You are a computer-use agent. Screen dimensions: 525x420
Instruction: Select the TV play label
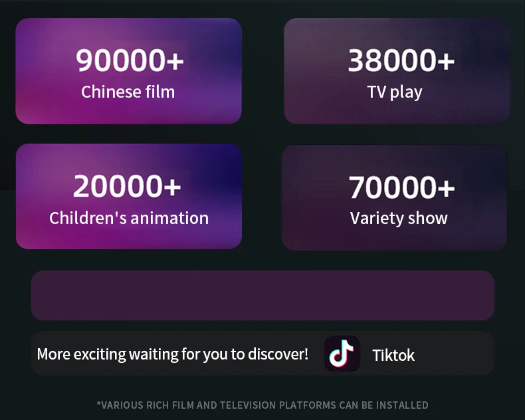(x=395, y=92)
